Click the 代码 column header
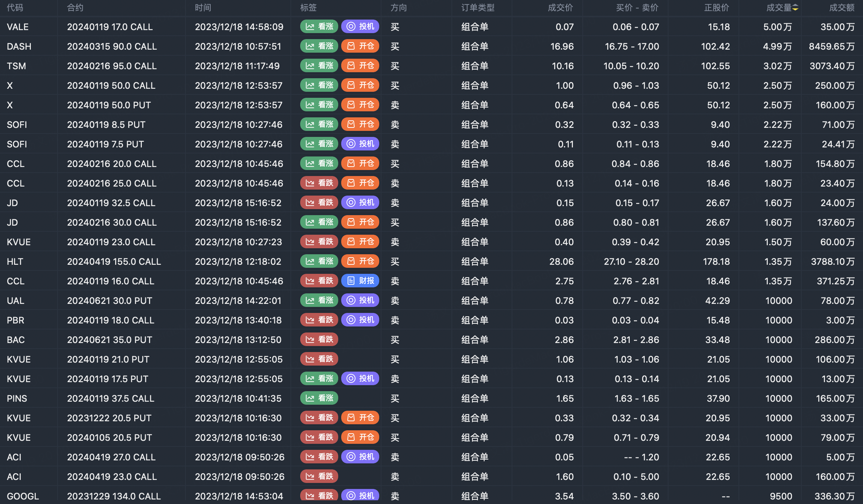Image resolution: width=863 pixels, height=504 pixels. (15, 8)
